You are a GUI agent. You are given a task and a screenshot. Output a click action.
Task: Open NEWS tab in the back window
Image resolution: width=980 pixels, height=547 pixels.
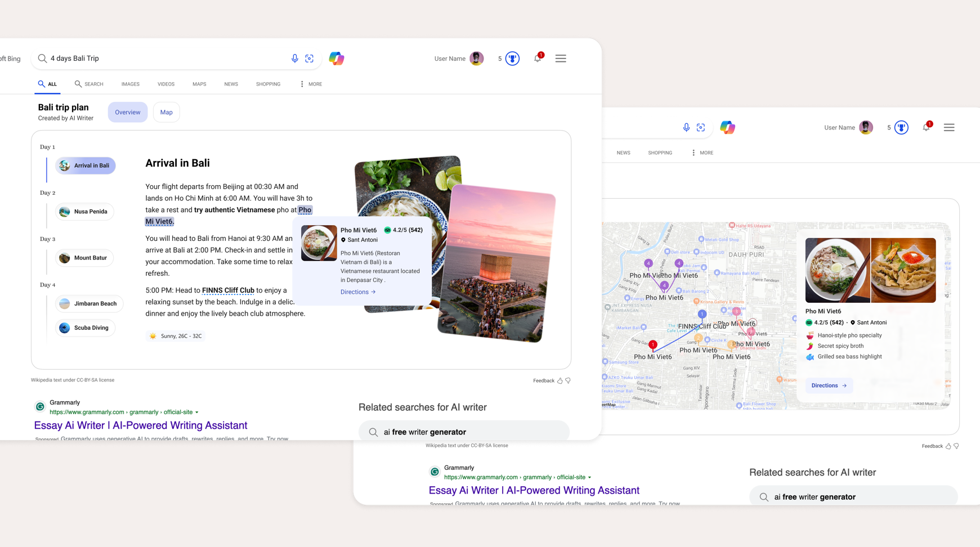click(x=624, y=153)
